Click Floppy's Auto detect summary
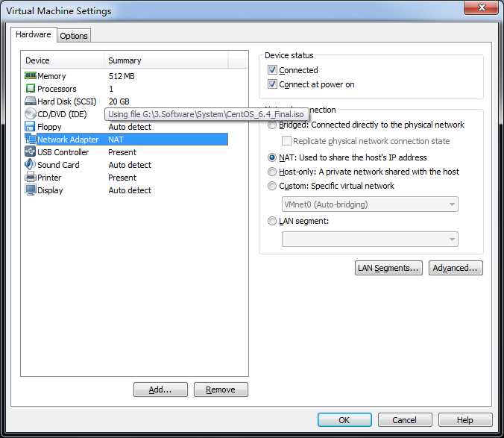Image resolution: width=504 pixels, height=438 pixels. 130,127
